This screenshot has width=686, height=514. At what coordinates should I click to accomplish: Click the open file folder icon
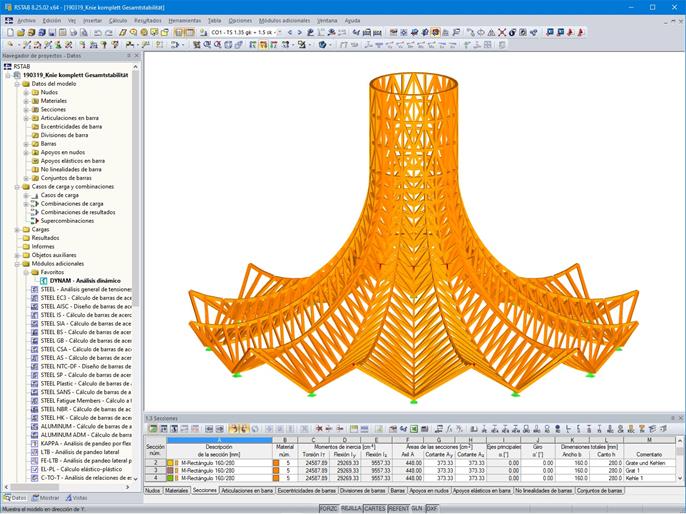21,32
